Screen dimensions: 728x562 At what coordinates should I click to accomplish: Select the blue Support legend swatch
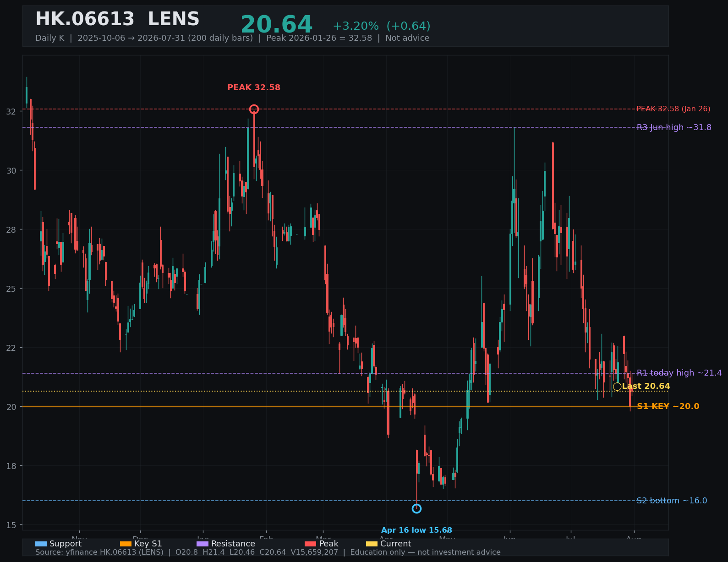[x=41, y=544]
